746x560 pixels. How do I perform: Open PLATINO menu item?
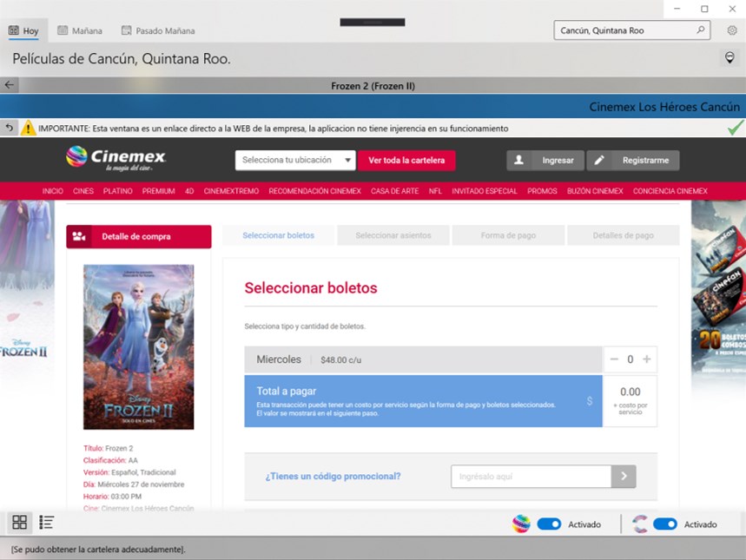tap(117, 191)
